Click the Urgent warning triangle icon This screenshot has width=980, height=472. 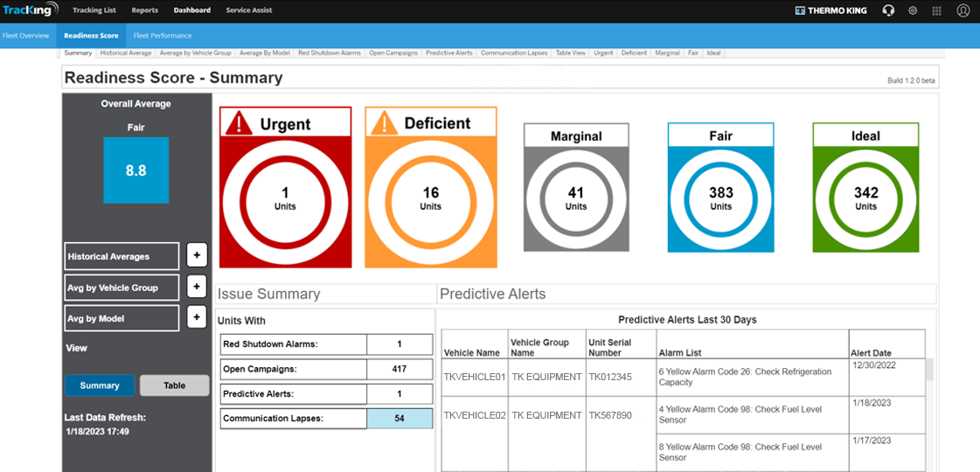239,123
